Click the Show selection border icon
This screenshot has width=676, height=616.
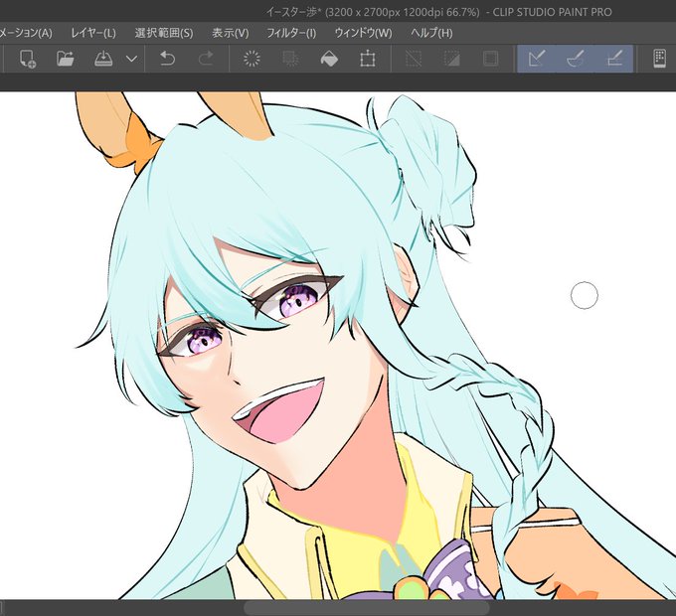(491, 59)
